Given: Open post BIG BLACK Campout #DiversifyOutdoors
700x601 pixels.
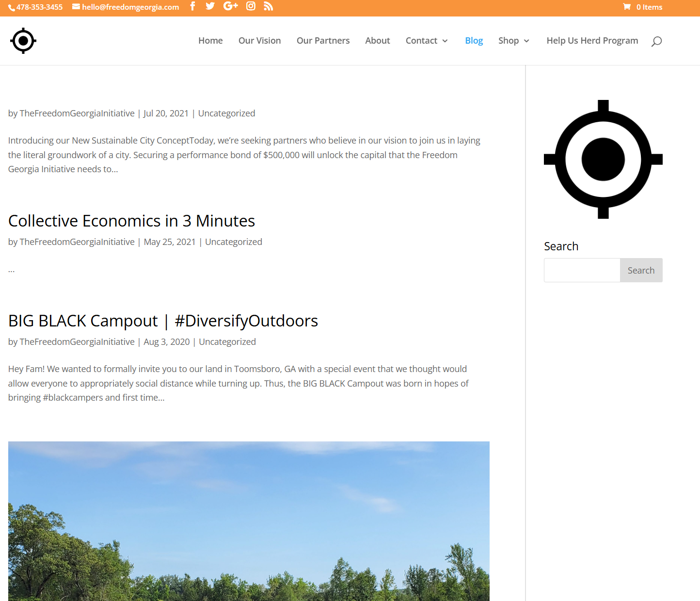Looking at the screenshot, I should coord(163,321).
